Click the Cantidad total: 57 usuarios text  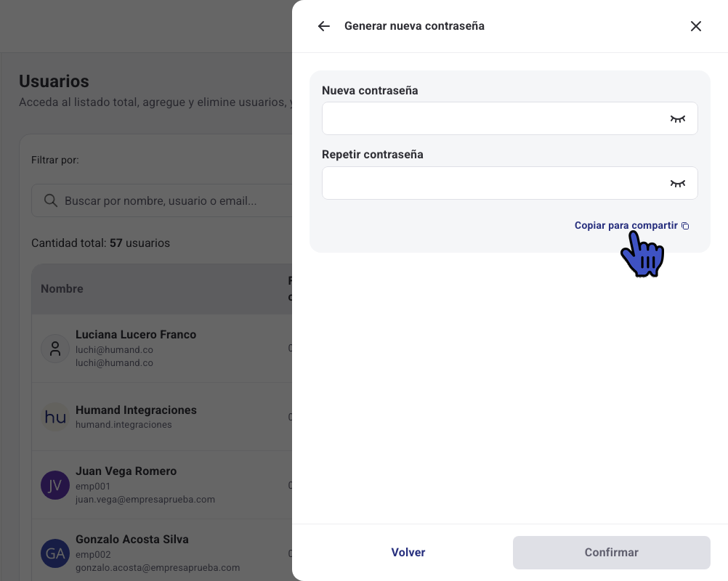pyautogui.click(x=101, y=243)
